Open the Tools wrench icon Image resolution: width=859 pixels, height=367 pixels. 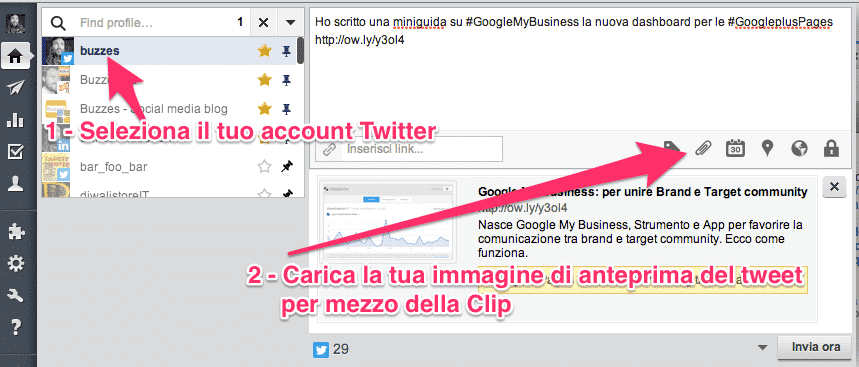[16, 296]
